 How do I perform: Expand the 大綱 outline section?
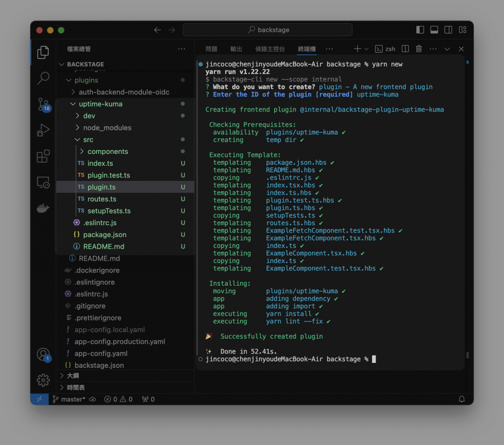[x=126, y=376]
